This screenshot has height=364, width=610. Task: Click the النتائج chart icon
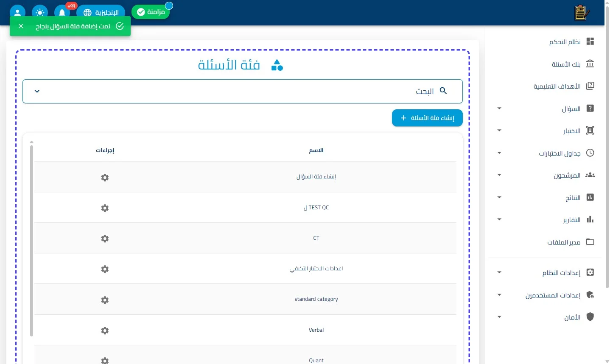(x=590, y=197)
